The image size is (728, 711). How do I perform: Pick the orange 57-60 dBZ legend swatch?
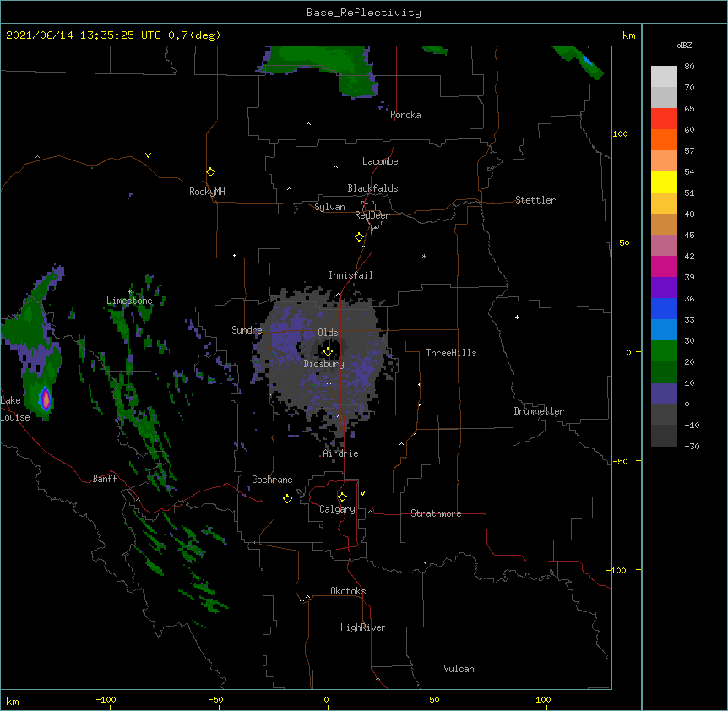click(x=664, y=139)
